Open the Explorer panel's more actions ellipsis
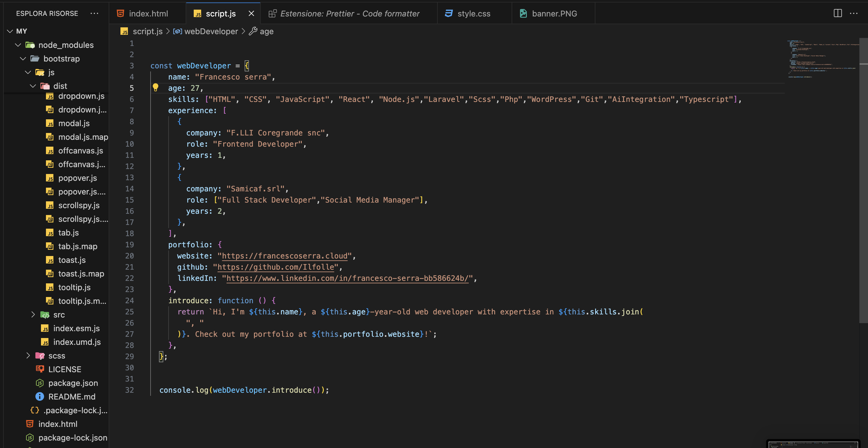This screenshot has height=448, width=868. [x=94, y=13]
